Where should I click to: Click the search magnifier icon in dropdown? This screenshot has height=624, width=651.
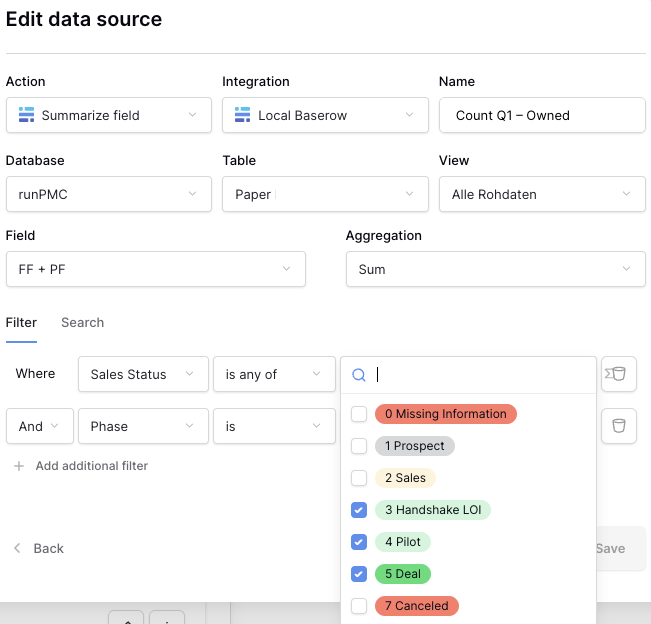[x=359, y=375]
